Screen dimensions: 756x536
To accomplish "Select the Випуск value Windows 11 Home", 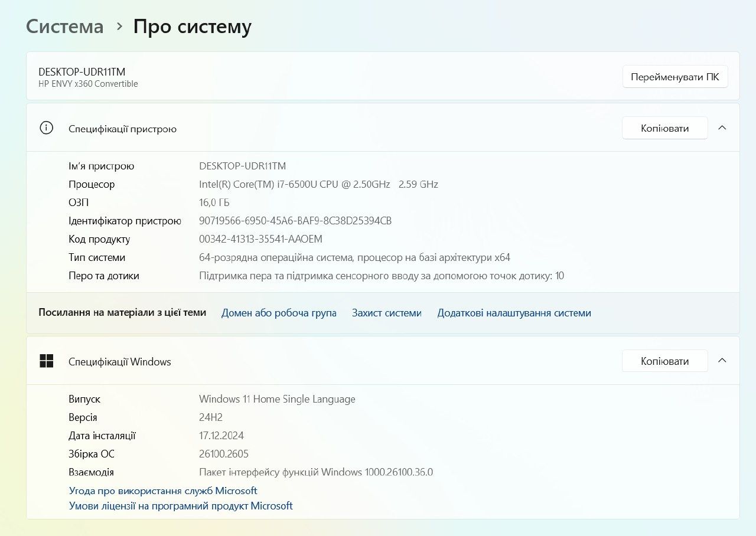I will pos(277,399).
